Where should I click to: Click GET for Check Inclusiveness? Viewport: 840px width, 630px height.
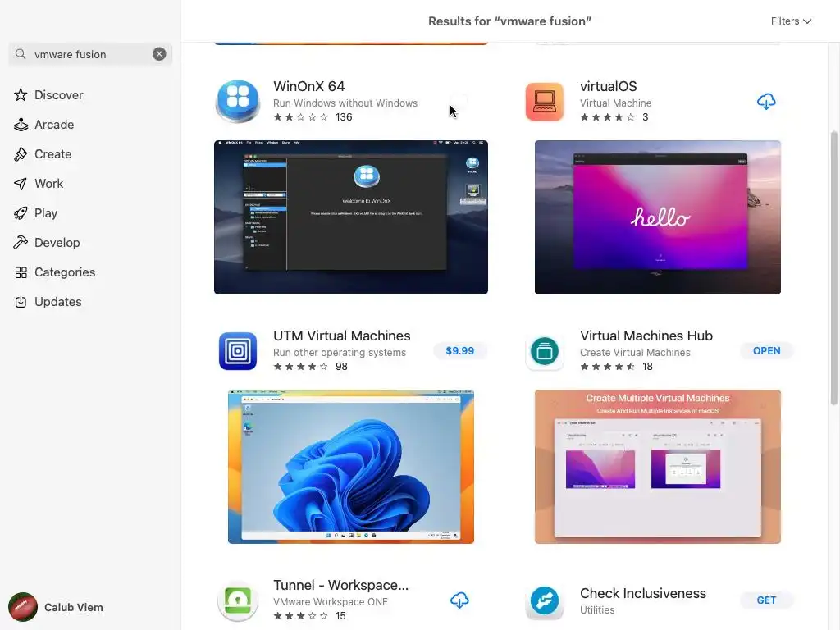point(767,600)
